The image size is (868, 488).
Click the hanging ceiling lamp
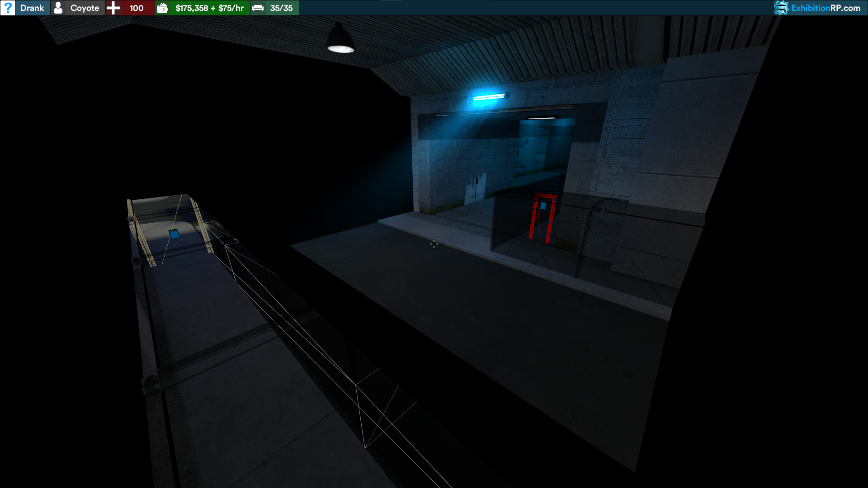340,39
